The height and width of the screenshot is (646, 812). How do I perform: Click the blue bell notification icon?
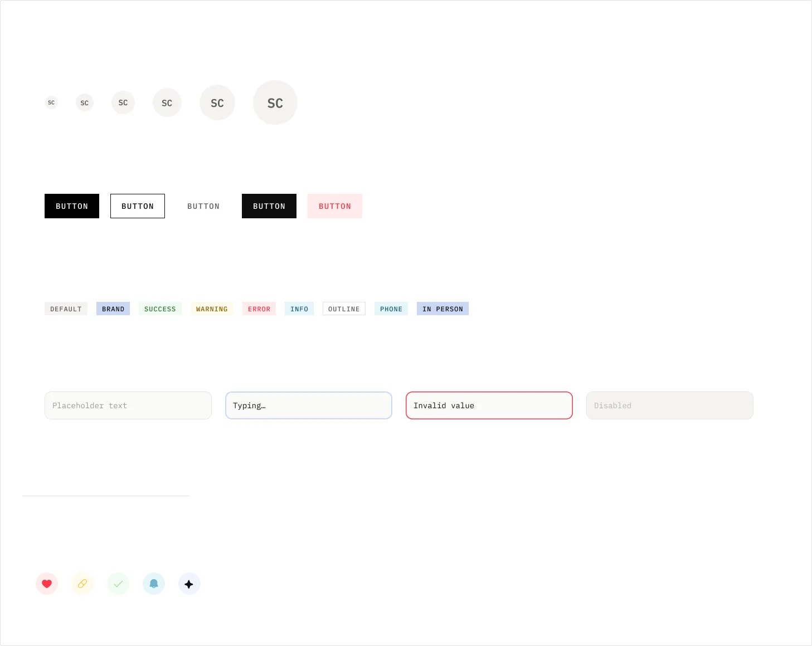tap(154, 584)
